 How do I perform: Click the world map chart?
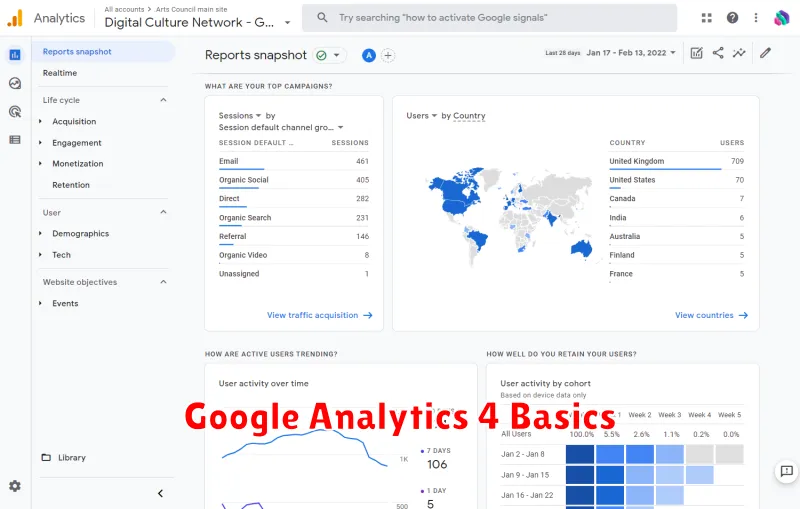pos(510,217)
